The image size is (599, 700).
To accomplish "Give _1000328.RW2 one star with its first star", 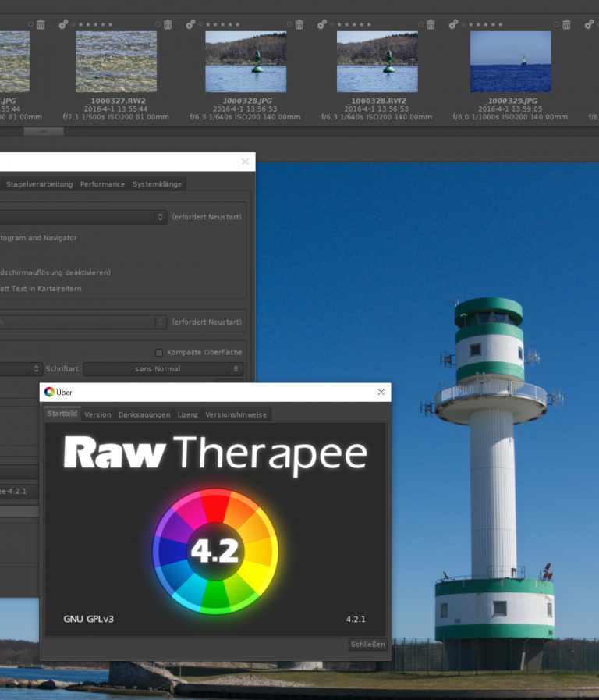I will coord(339,24).
